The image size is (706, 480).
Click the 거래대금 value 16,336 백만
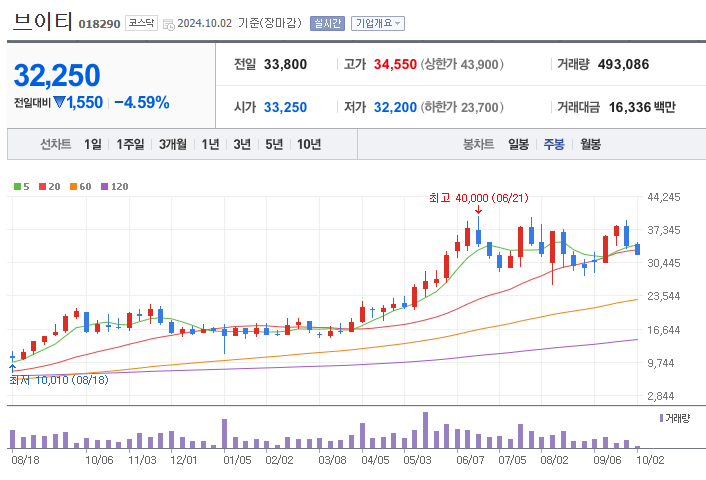(x=642, y=107)
